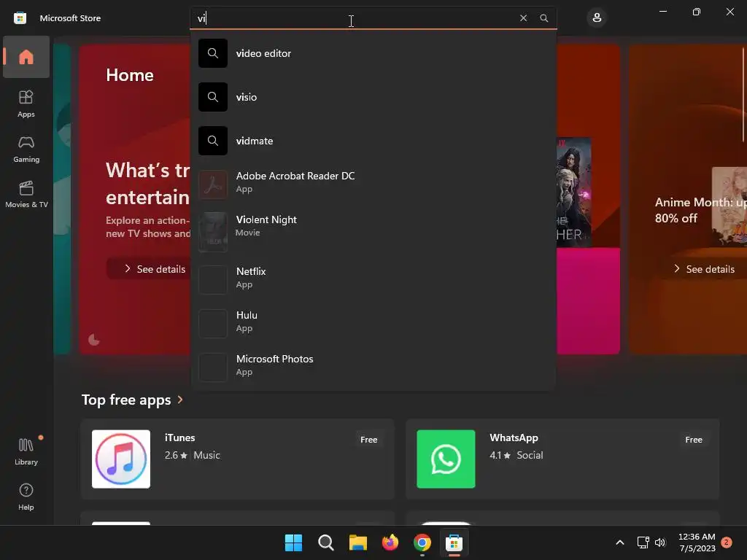Open the iTunes app title
The width and height of the screenshot is (747, 560).
pos(179,437)
